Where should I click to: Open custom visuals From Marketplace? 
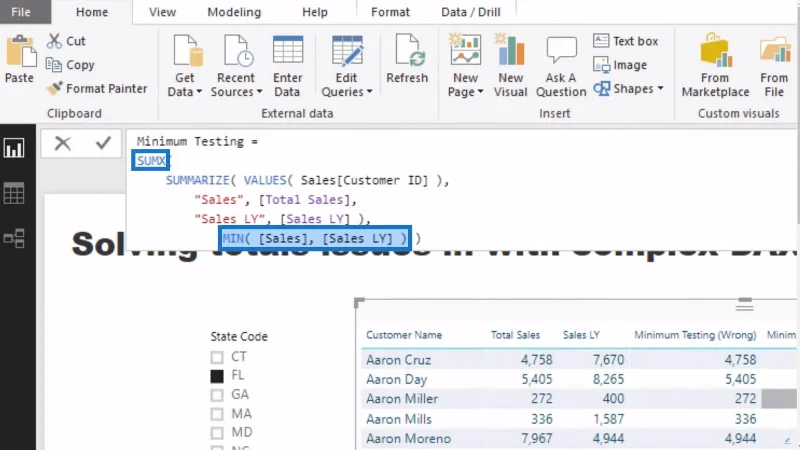coord(715,65)
